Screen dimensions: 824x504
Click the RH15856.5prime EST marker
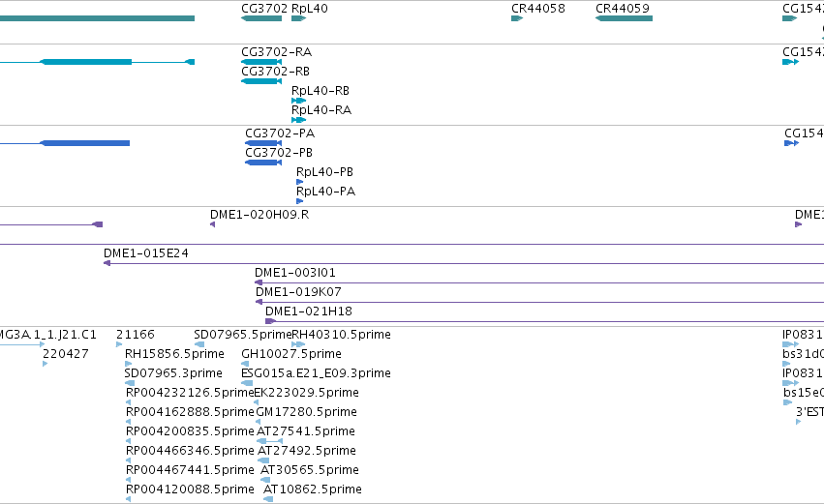[x=128, y=365]
